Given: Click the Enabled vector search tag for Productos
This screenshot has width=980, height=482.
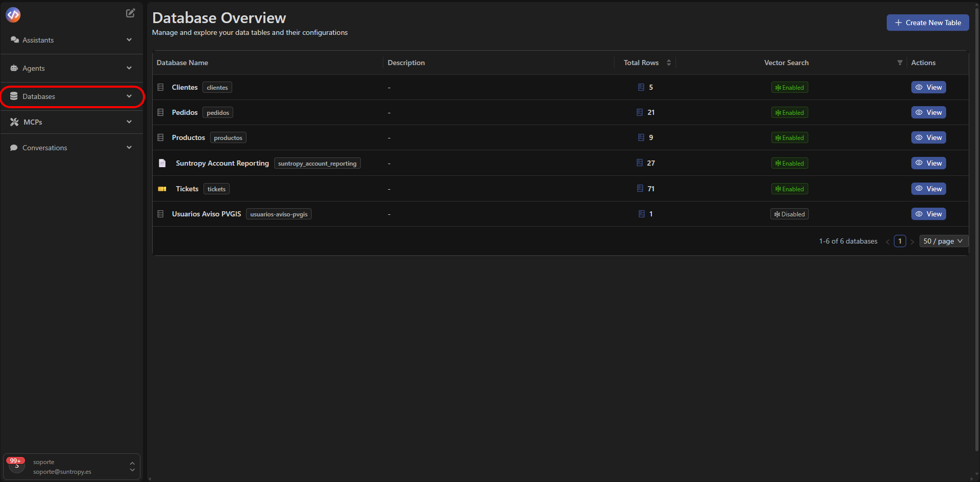Looking at the screenshot, I should pyautogui.click(x=789, y=138).
